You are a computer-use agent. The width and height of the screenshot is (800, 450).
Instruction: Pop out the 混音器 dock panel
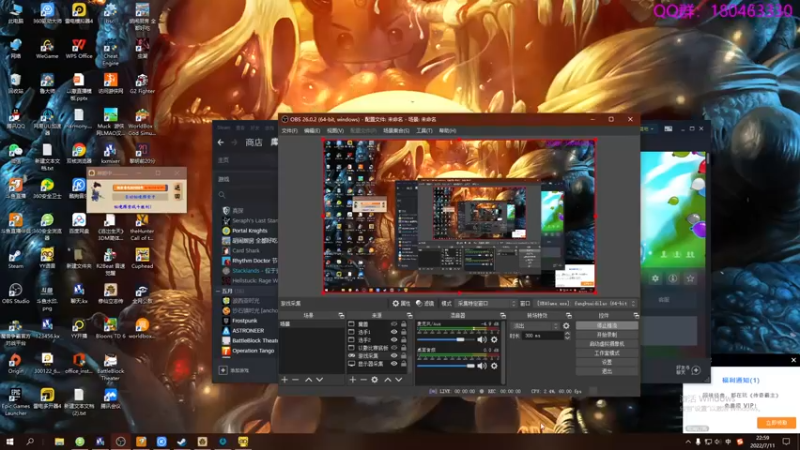(x=503, y=316)
